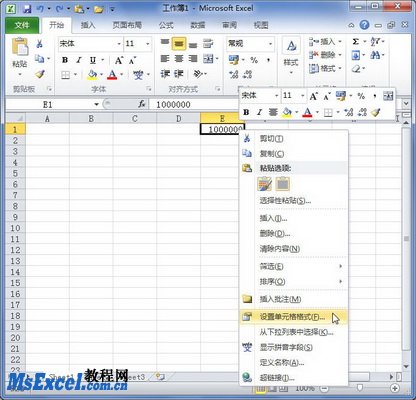Click the ribbon Format Painter brush icon

(x=40, y=74)
